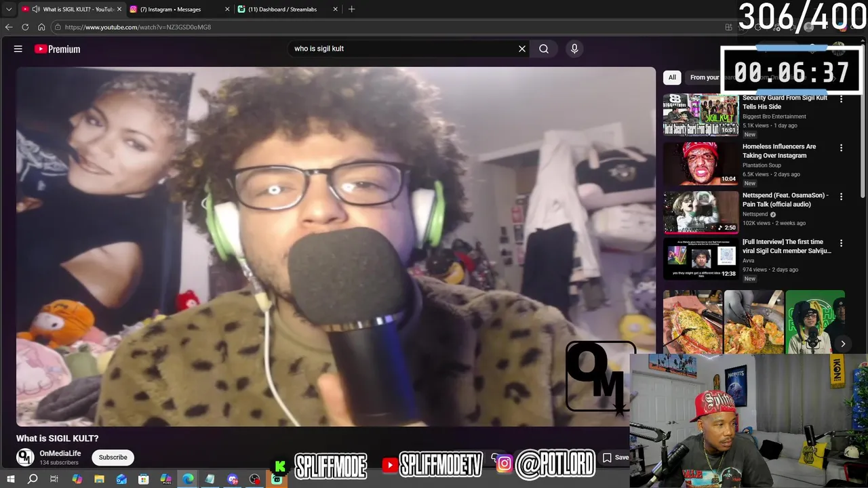Click the main video player

click(336, 246)
